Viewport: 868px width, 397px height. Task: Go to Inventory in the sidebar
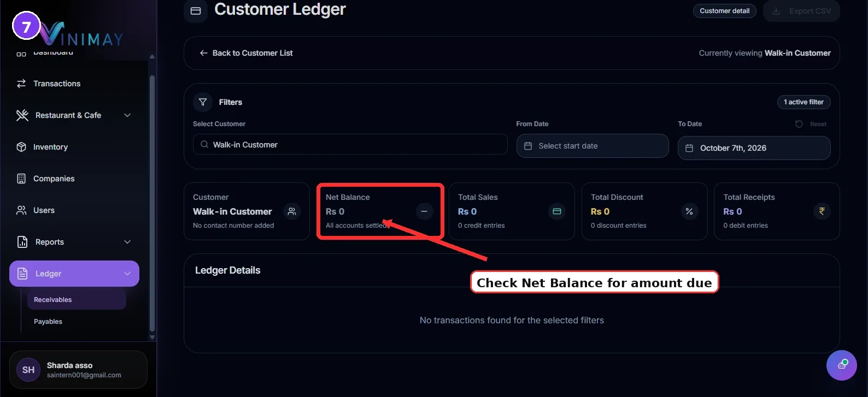click(74, 147)
